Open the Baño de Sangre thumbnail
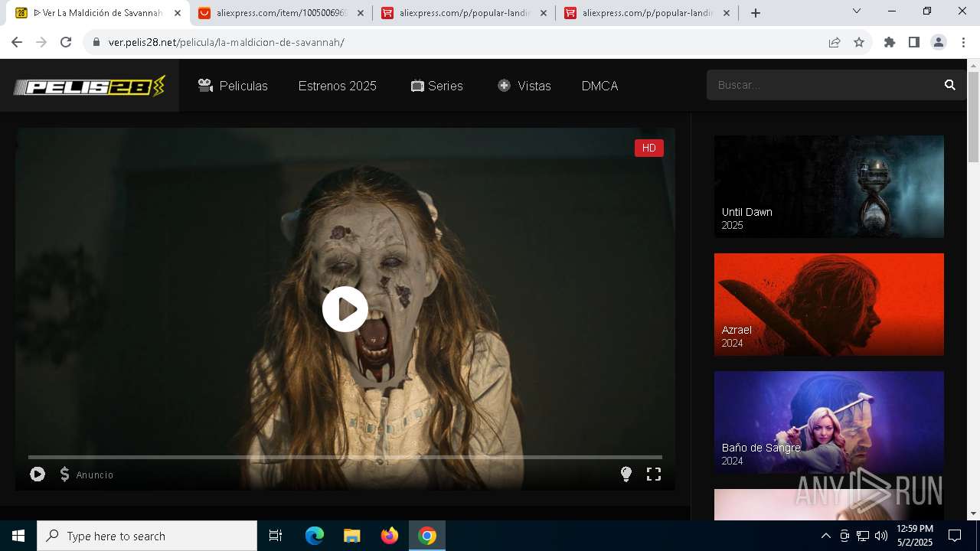 pos(829,422)
